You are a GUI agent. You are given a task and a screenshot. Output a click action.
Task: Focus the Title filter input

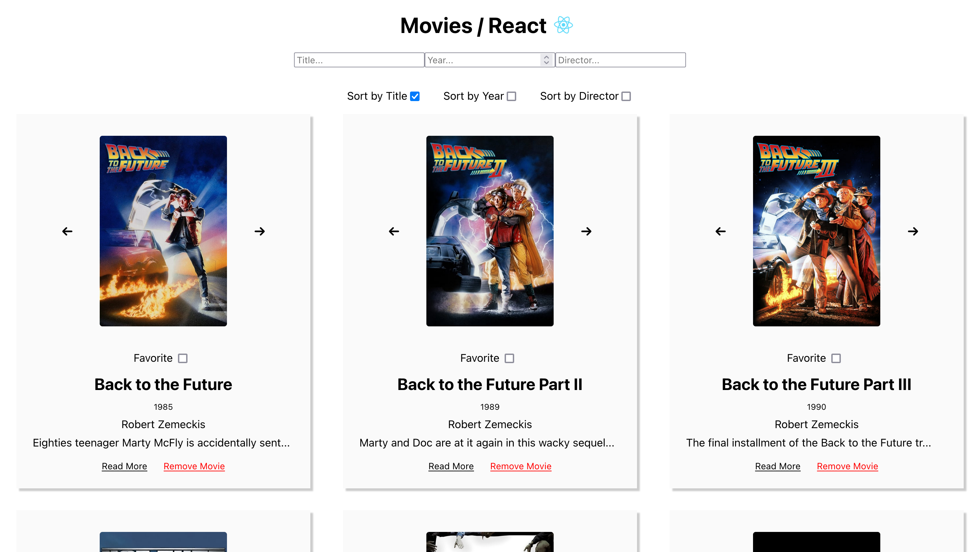(x=359, y=60)
